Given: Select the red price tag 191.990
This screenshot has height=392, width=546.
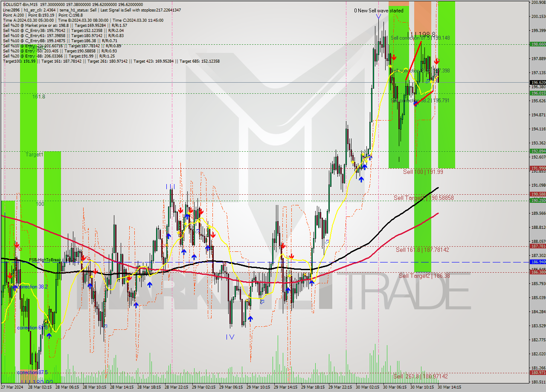Looking at the screenshot, I should coord(537,168).
